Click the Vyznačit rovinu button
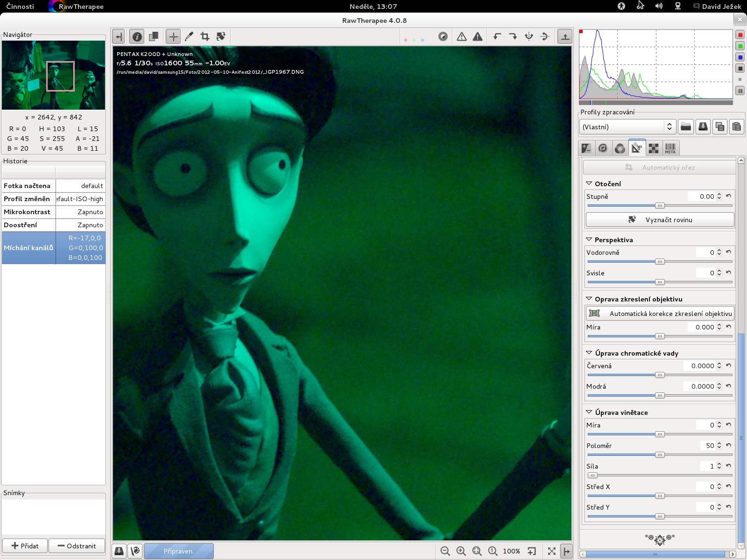 click(660, 220)
